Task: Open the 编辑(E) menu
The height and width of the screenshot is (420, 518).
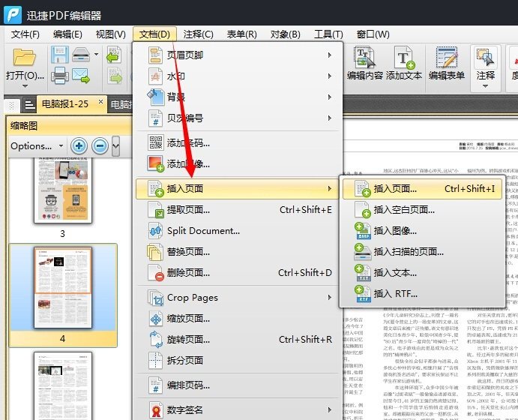Action: pyautogui.click(x=67, y=34)
